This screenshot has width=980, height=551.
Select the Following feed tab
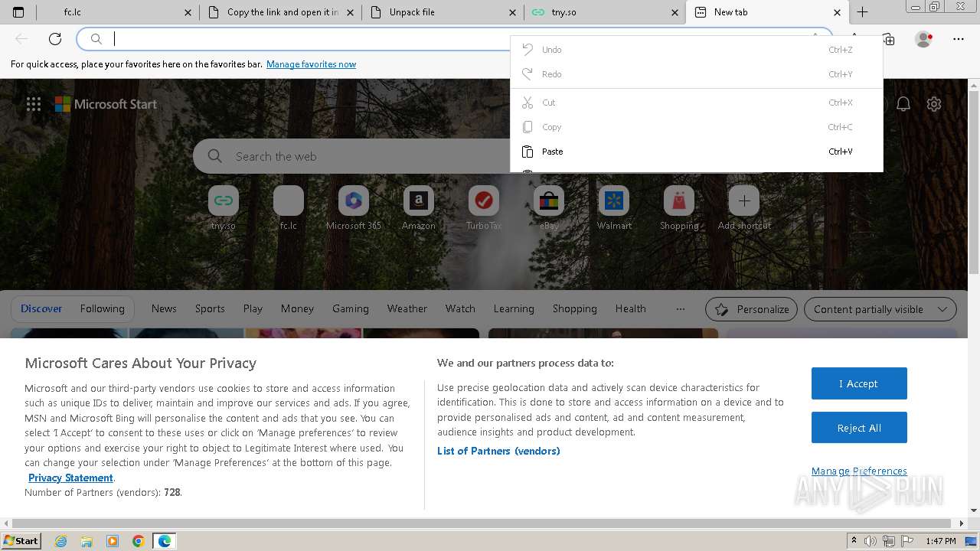point(102,309)
